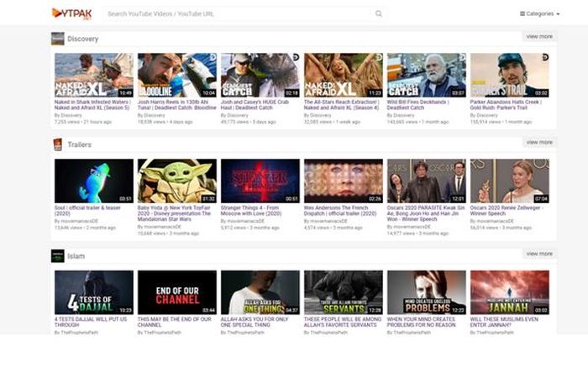Open Stranger Things 4 trailer thumbnail

[x=260, y=181]
